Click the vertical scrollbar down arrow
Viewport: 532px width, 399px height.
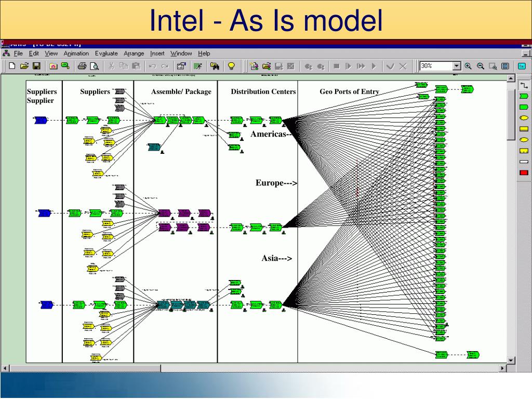pos(511,360)
